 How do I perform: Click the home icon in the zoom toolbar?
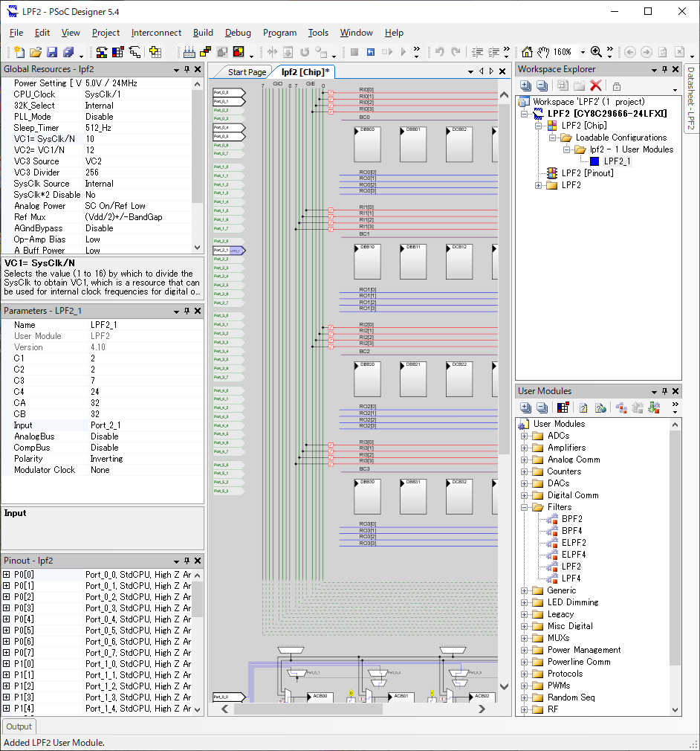(527, 52)
